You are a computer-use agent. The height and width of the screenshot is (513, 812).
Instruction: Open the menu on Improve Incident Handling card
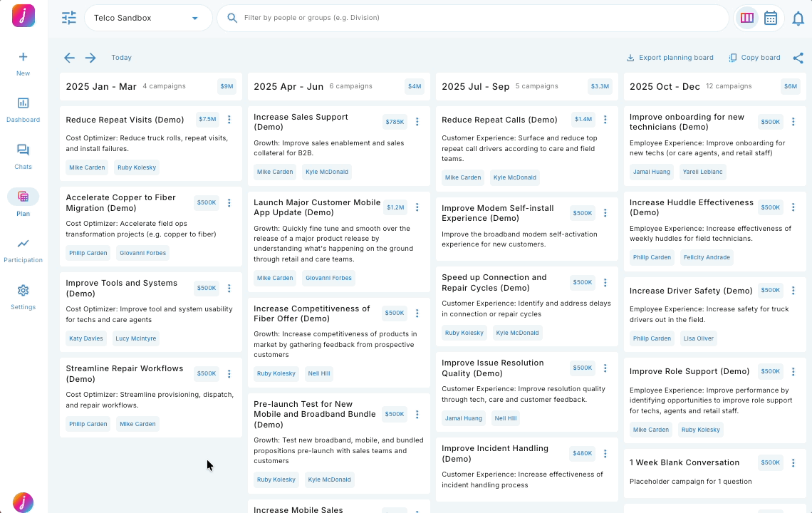tap(605, 453)
